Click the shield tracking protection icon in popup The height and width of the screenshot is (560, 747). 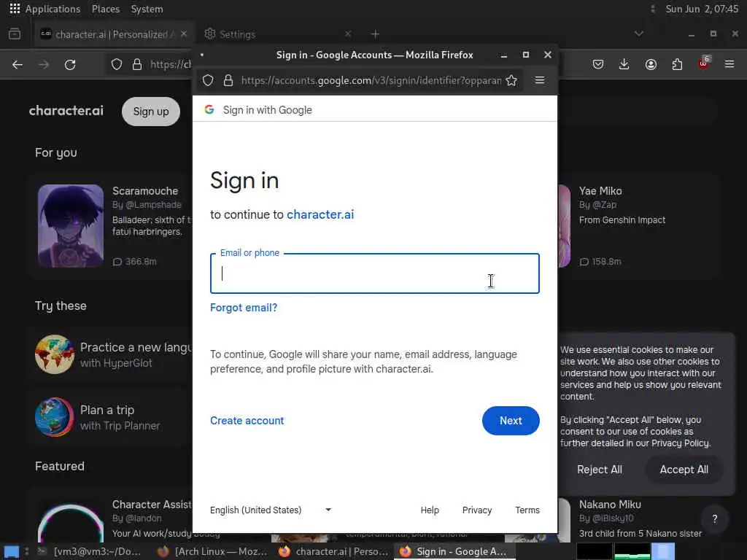click(x=208, y=80)
